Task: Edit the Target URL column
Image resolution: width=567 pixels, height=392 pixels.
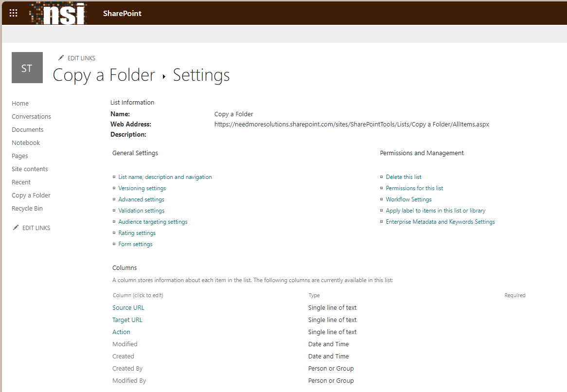Action: click(127, 320)
